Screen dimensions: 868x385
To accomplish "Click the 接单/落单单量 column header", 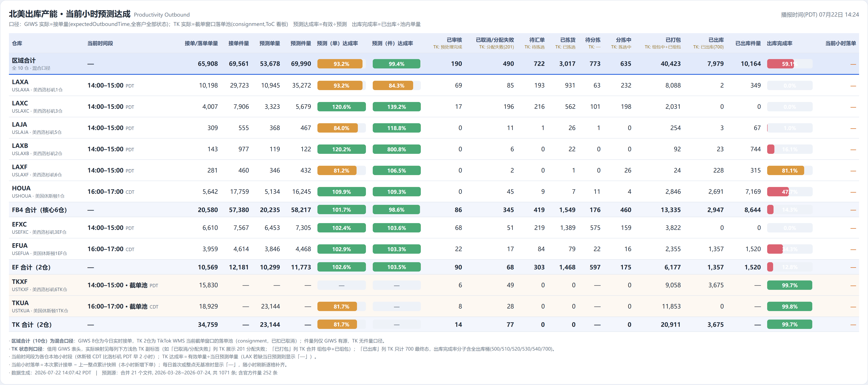I will 201,43.
